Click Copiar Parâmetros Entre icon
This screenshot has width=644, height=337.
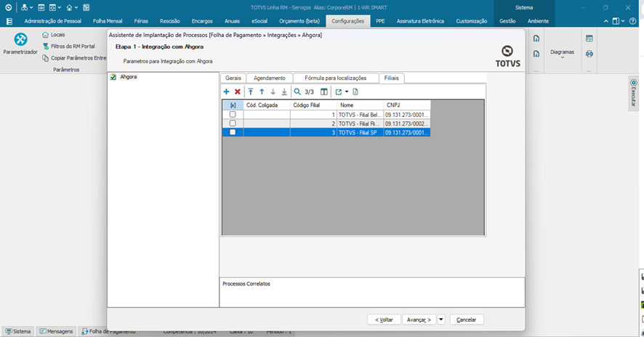46,58
